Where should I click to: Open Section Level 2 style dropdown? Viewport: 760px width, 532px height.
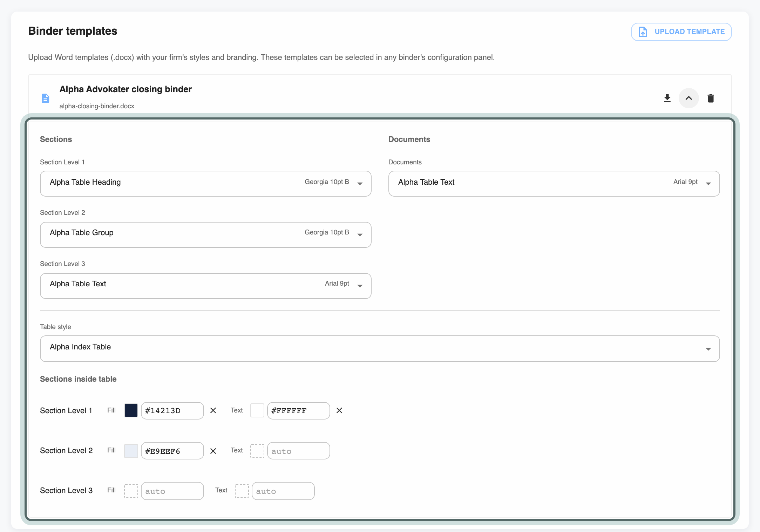pyautogui.click(x=205, y=235)
